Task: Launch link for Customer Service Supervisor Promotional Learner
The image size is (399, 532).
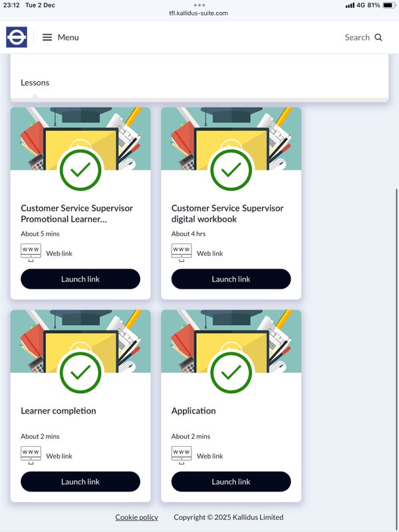Action: 80,279
